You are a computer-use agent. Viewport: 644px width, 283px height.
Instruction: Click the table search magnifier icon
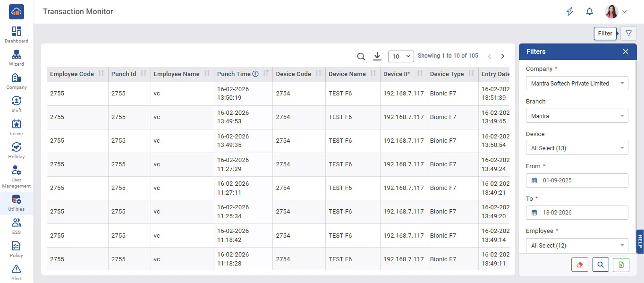(x=361, y=57)
